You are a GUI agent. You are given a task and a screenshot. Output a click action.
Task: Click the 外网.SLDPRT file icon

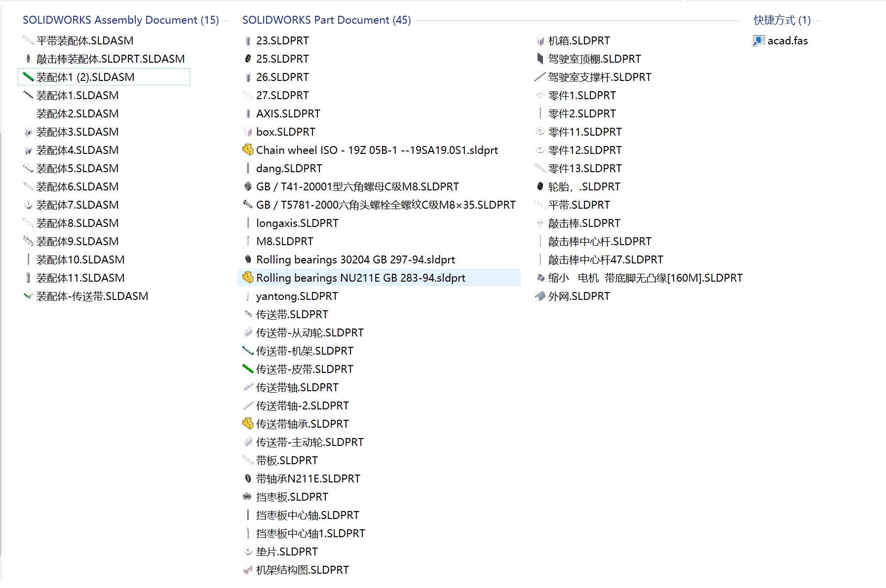tap(540, 296)
